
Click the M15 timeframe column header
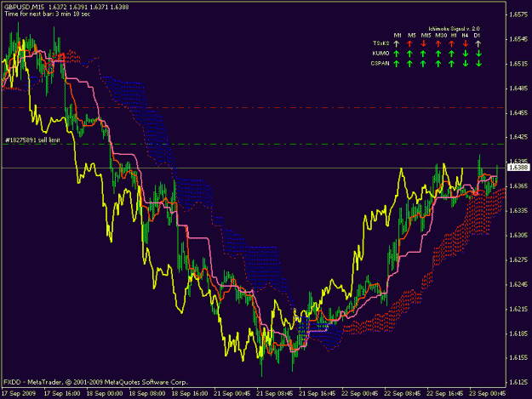(x=426, y=35)
